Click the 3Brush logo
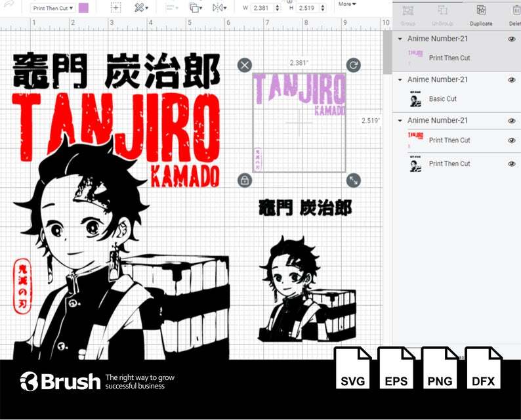The image size is (521, 420). pyautogui.click(x=60, y=381)
